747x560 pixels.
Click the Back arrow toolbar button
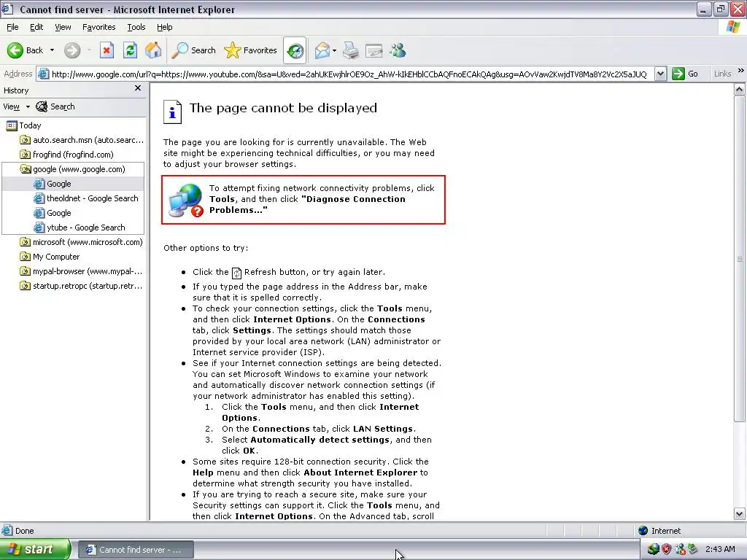[25, 50]
